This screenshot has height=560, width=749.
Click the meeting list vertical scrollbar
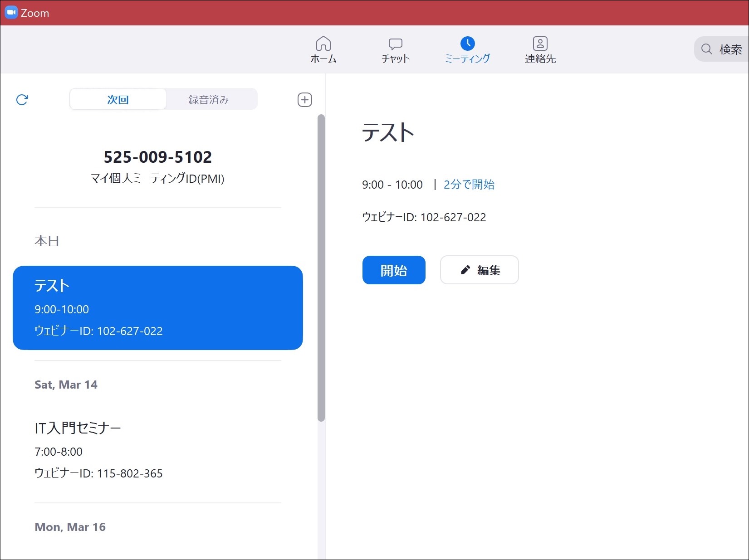321,268
